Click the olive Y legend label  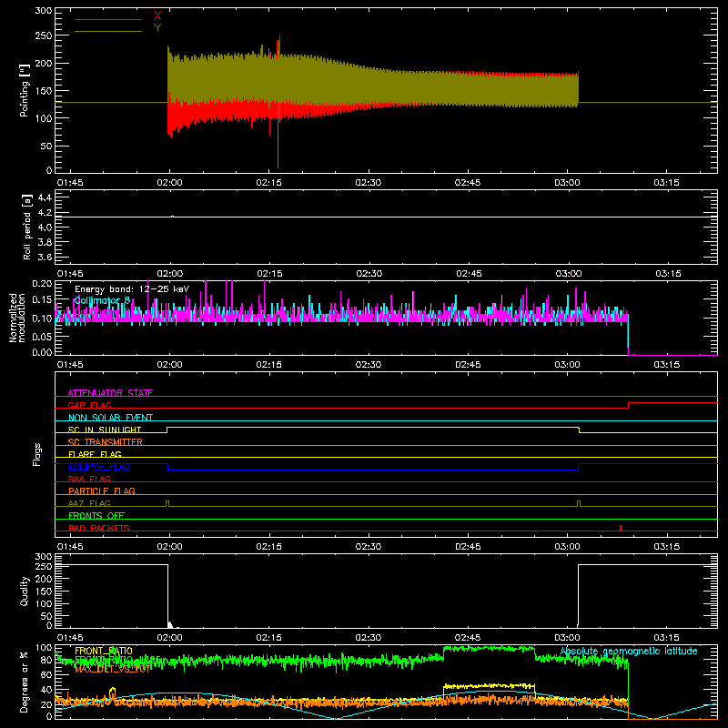(x=157, y=28)
